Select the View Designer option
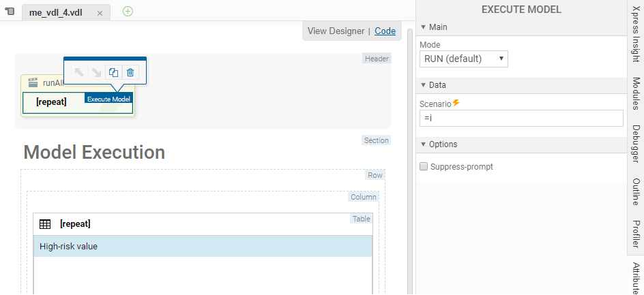The height and width of the screenshot is (295, 644). pyautogui.click(x=336, y=31)
